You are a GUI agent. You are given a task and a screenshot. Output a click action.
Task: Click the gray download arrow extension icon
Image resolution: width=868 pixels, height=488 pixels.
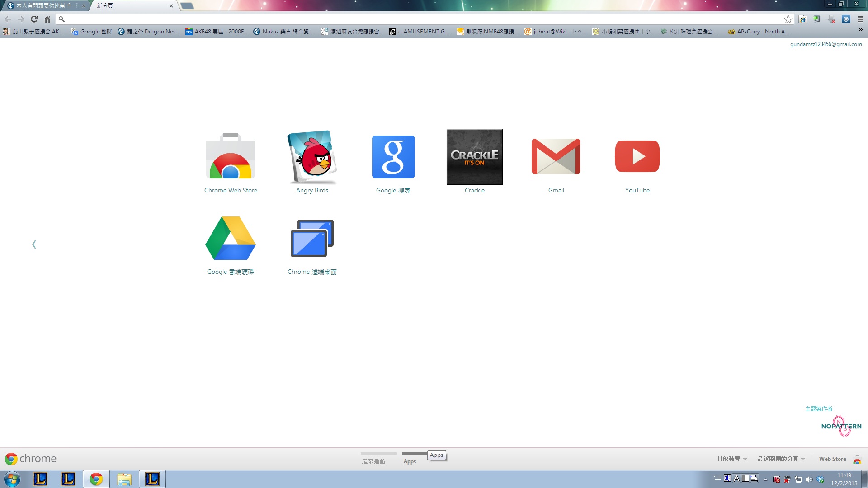point(831,19)
